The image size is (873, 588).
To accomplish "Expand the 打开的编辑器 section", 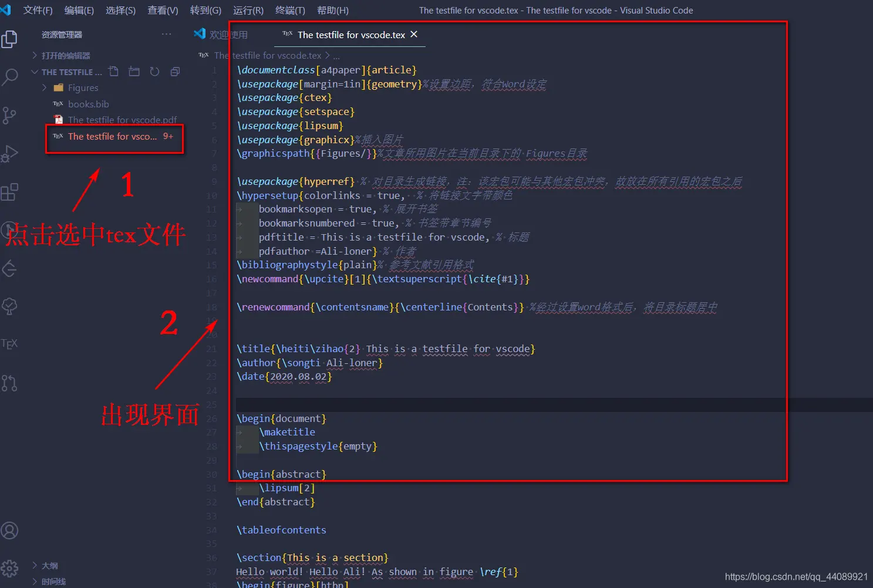I will coord(66,56).
